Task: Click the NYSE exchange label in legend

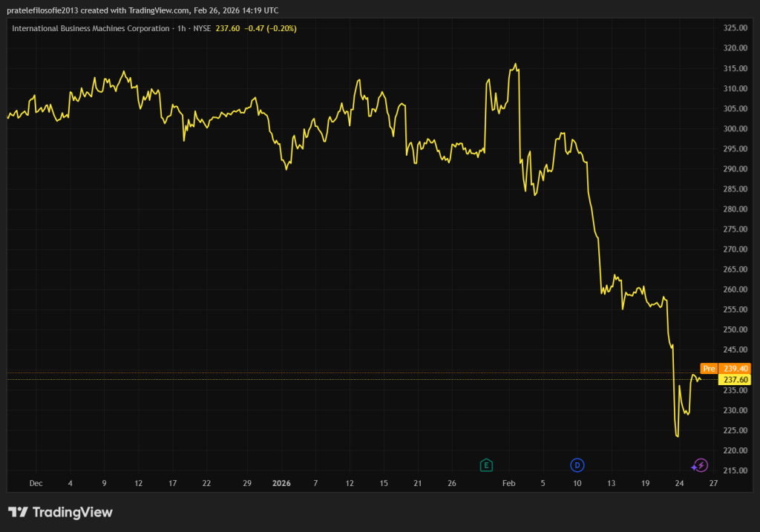Action: (x=201, y=28)
